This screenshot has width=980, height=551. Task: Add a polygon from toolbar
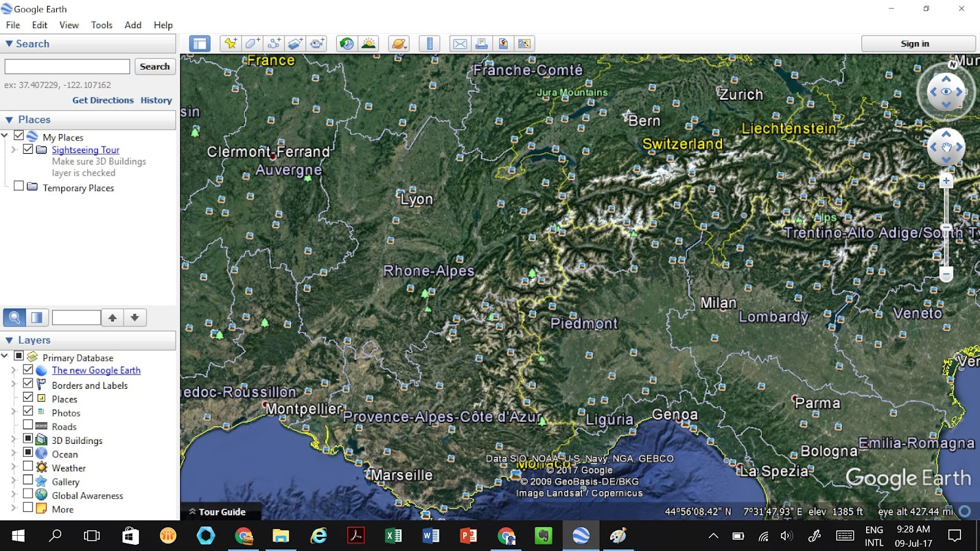click(252, 43)
